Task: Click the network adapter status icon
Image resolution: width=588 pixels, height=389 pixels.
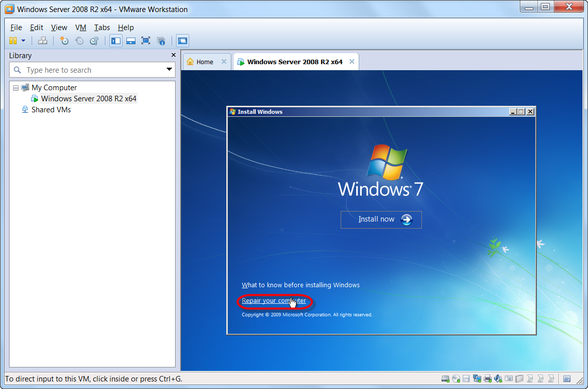Action: 477,379
